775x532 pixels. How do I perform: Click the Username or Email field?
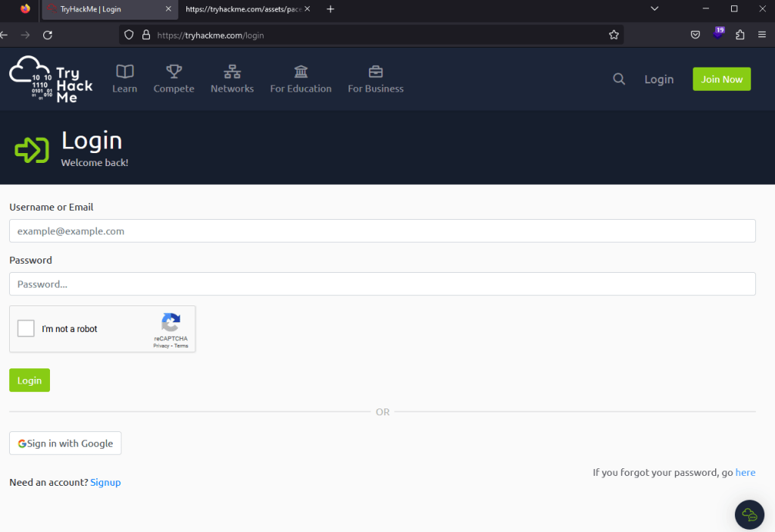pyautogui.click(x=382, y=231)
